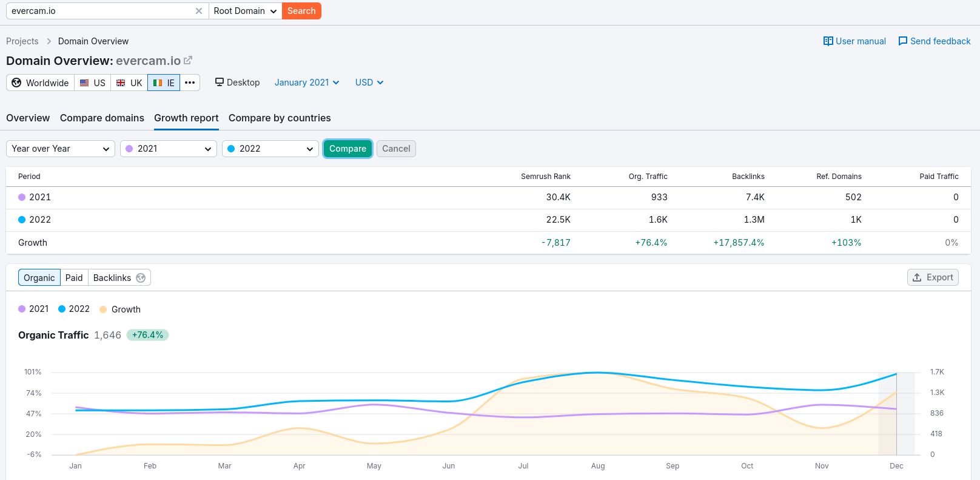Select Organic chart view
Image resolution: width=980 pixels, height=480 pixels.
click(x=39, y=277)
